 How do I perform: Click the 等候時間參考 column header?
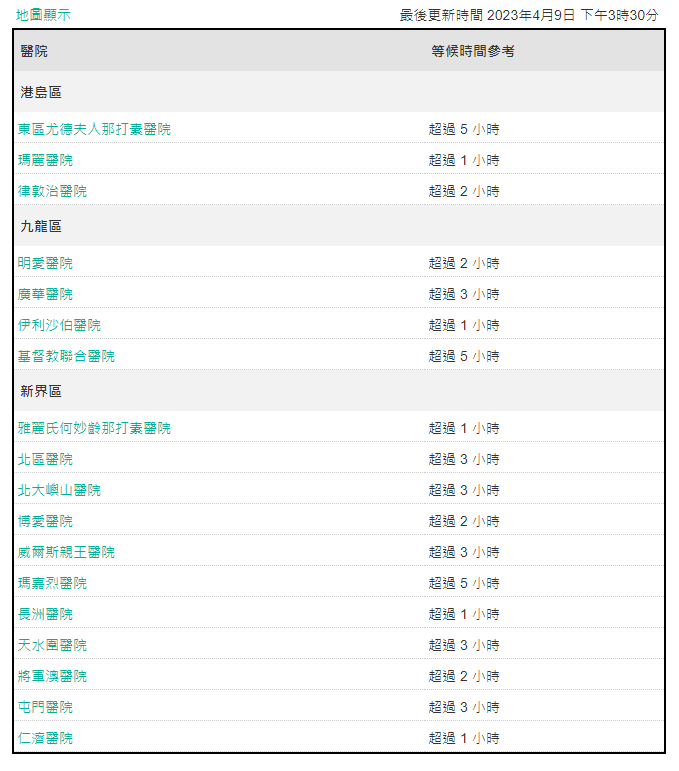(473, 51)
